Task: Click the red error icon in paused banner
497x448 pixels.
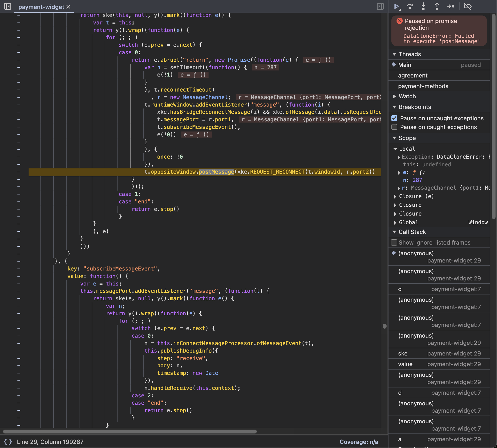Action: point(400,21)
